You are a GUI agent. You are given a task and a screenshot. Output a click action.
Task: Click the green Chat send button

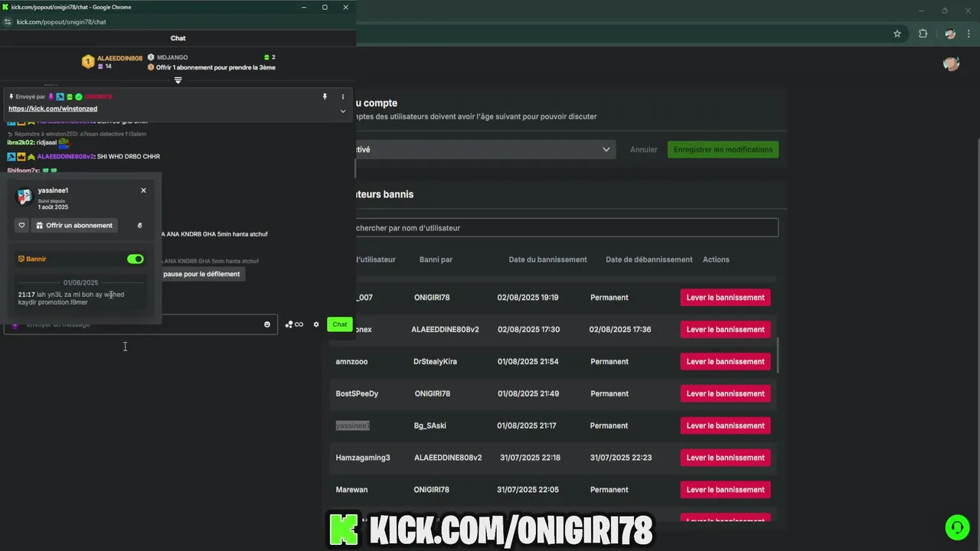click(340, 324)
